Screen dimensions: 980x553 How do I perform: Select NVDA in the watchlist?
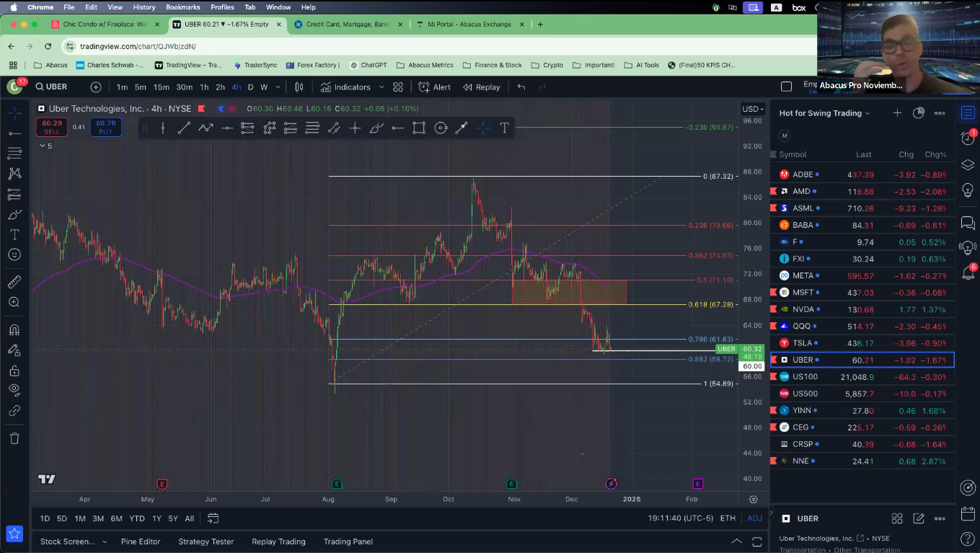862,309
